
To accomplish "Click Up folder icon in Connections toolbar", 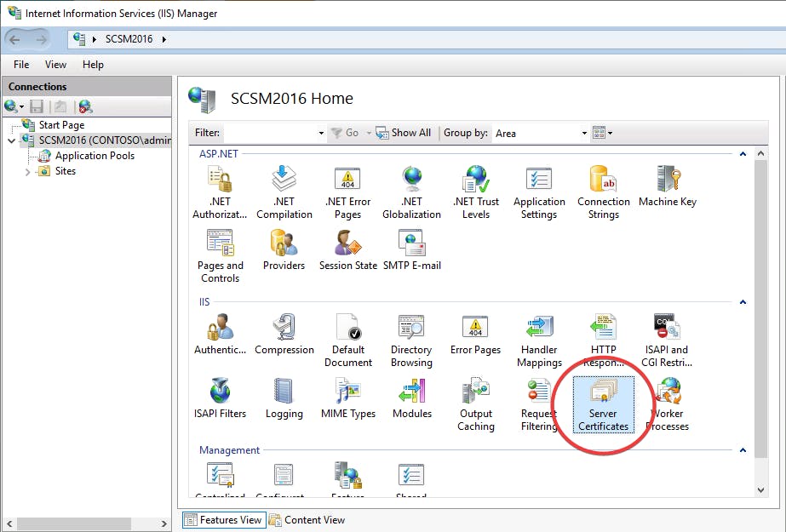I will 60,106.
